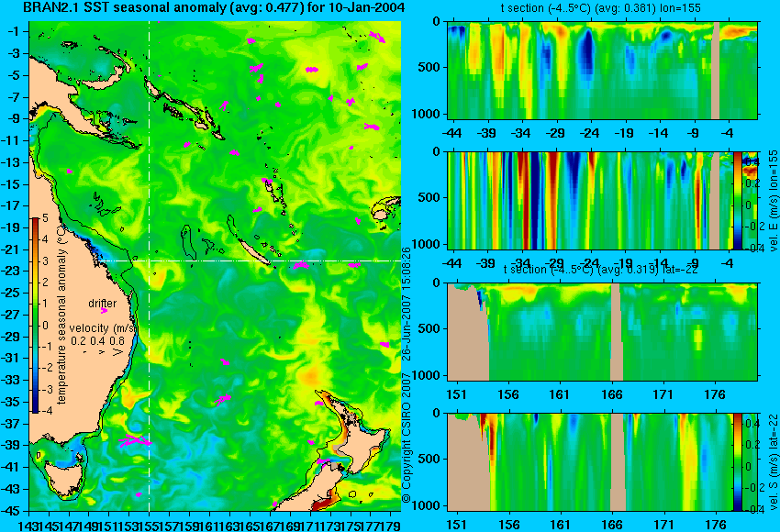Click the lat=-22 temperature section plot

click(x=602, y=331)
